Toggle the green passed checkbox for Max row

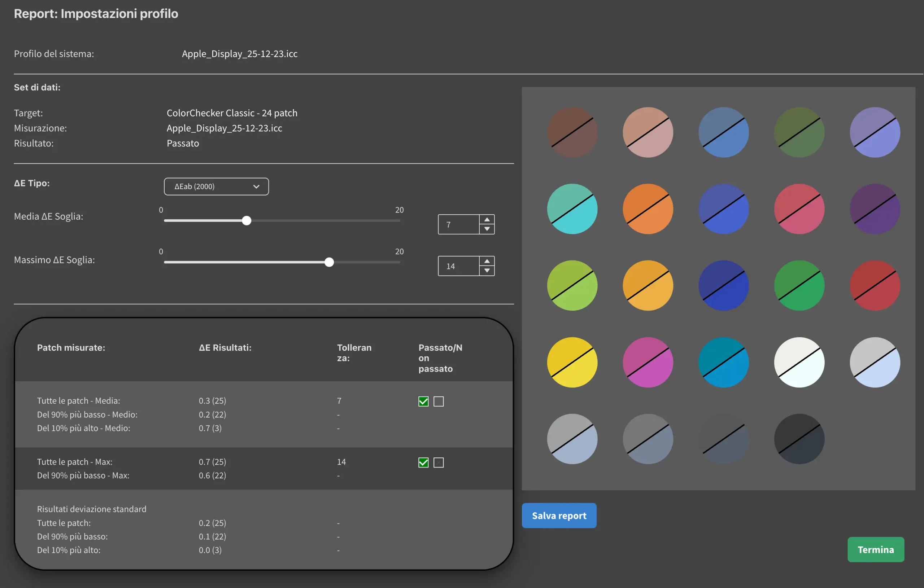pos(423,462)
